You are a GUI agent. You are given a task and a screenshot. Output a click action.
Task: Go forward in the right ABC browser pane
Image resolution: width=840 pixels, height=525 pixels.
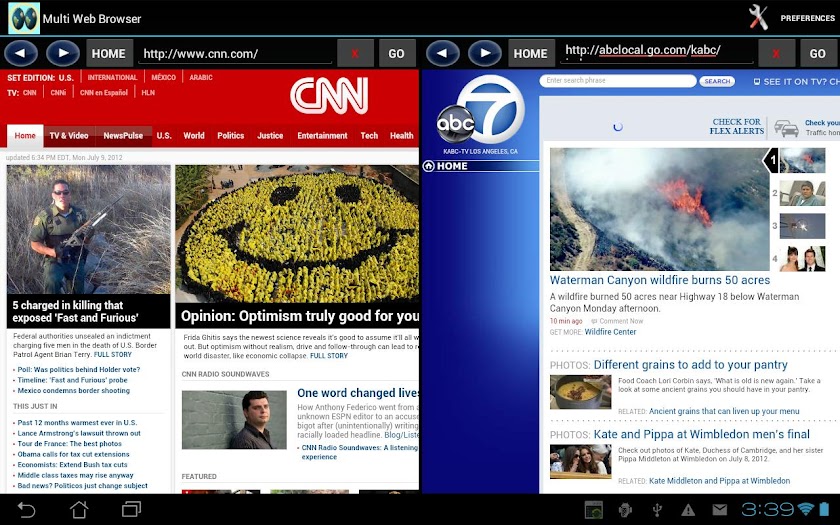tap(485, 53)
